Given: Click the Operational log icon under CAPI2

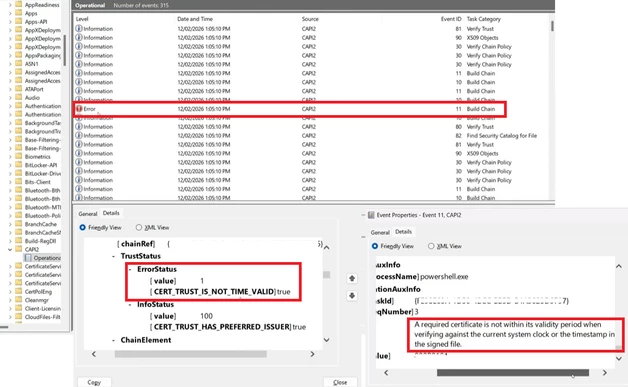Looking at the screenshot, I should (28, 258).
